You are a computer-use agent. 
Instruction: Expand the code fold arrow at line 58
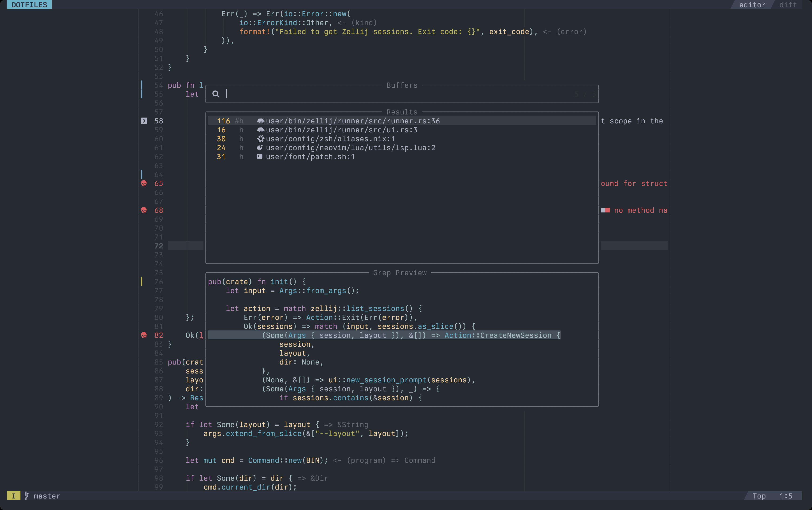point(144,120)
